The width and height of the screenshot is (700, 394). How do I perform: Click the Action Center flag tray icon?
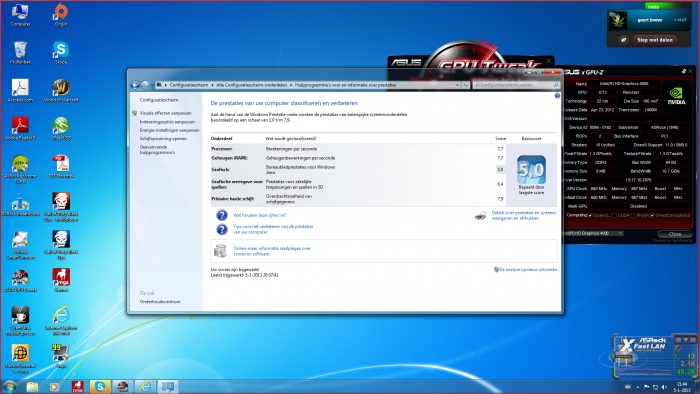click(646, 387)
